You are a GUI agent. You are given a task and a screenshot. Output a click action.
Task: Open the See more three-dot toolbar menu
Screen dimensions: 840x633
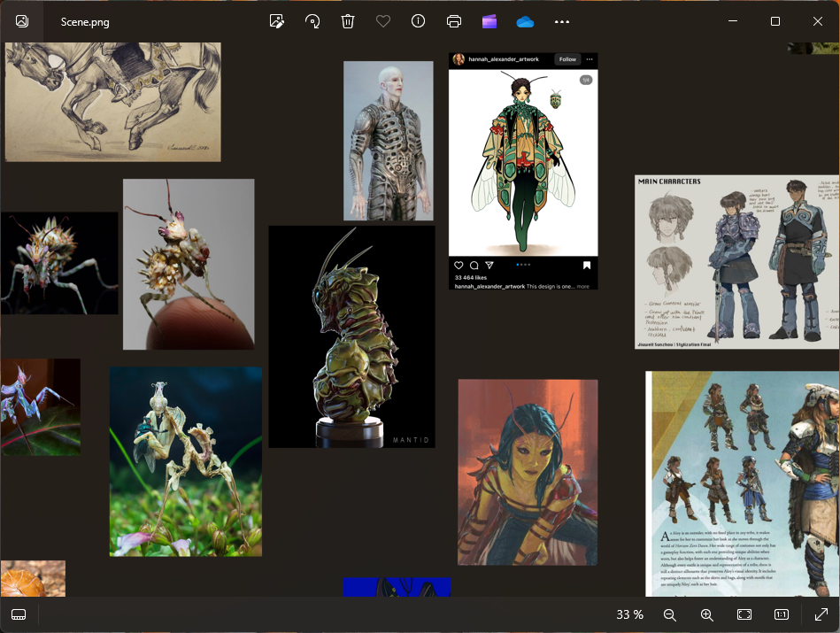(562, 22)
